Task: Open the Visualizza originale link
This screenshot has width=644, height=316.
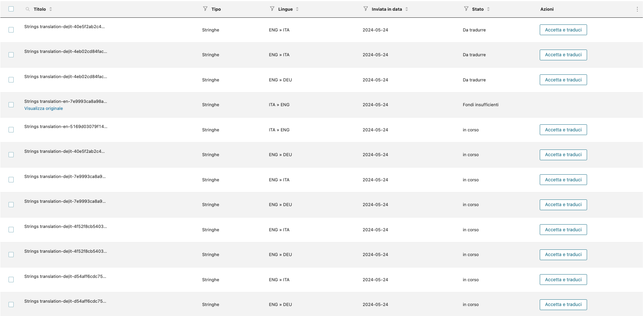Action: (x=44, y=108)
